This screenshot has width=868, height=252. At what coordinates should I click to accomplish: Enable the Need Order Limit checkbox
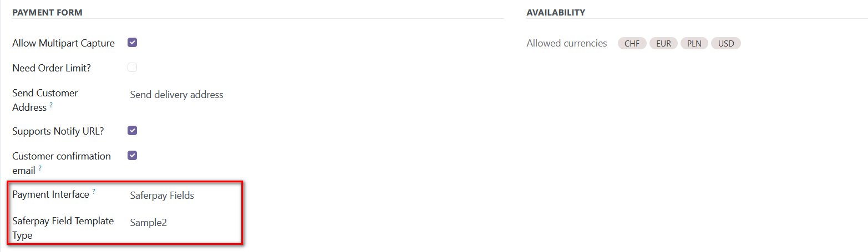[x=132, y=68]
